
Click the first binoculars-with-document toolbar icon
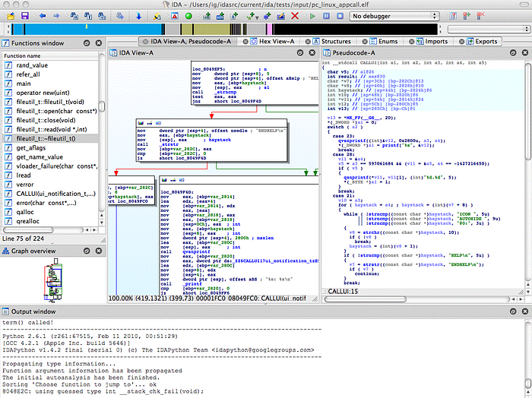click(74, 16)
